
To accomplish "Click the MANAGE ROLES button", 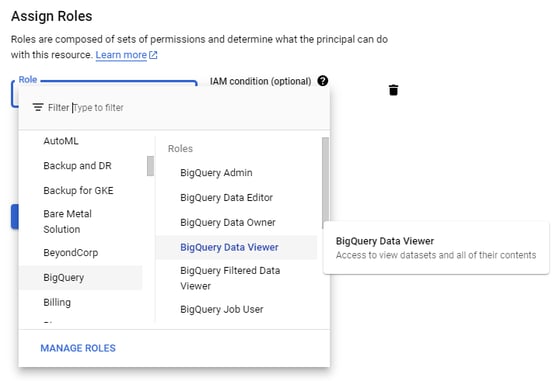I will click(x=78, y=348).
